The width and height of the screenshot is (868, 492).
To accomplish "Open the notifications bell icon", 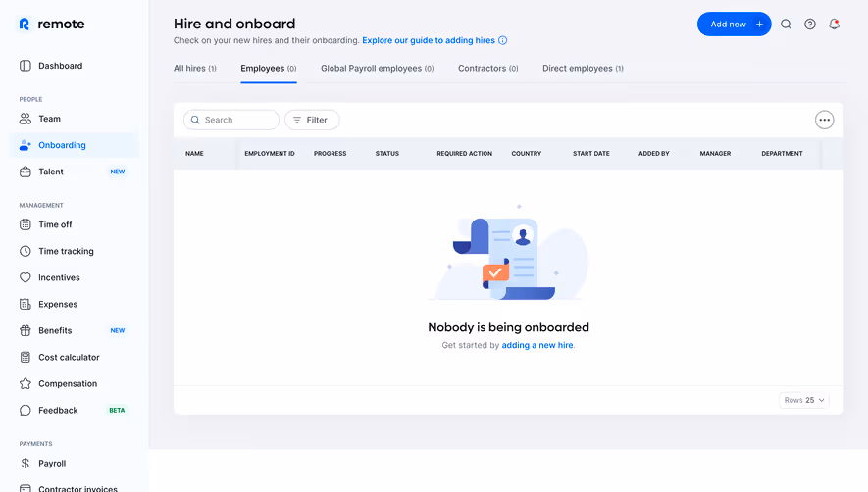I will pos(835,25).
